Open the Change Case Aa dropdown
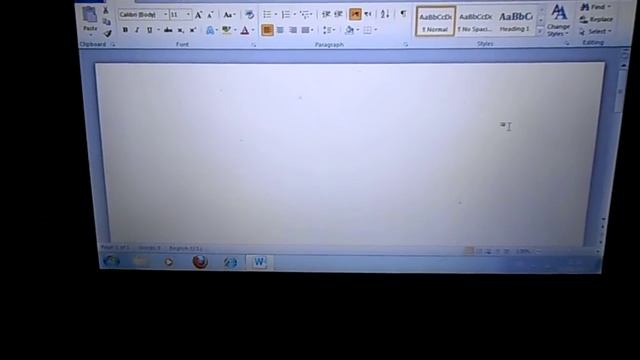Viewport: 640px width, 360px height. click(x=229, y=15)
